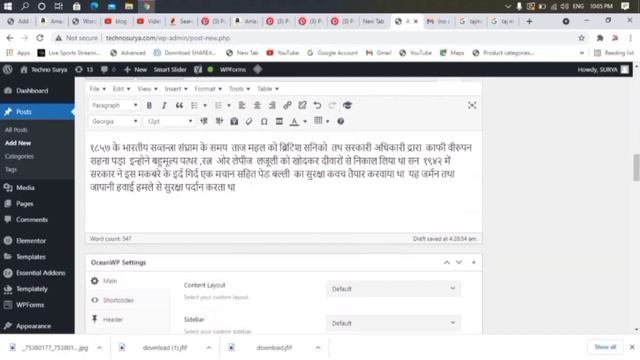Select Main tab in OceanWP Settings
The width and height of the screenshot is (640, 360).
click(x=110, y=281)
